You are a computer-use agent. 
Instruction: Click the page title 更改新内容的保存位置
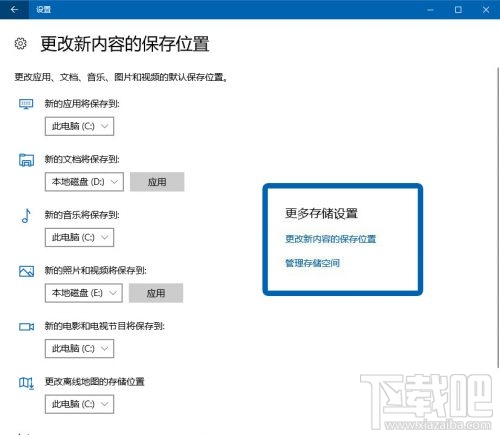pyautogui.click(x=125, y=44)
